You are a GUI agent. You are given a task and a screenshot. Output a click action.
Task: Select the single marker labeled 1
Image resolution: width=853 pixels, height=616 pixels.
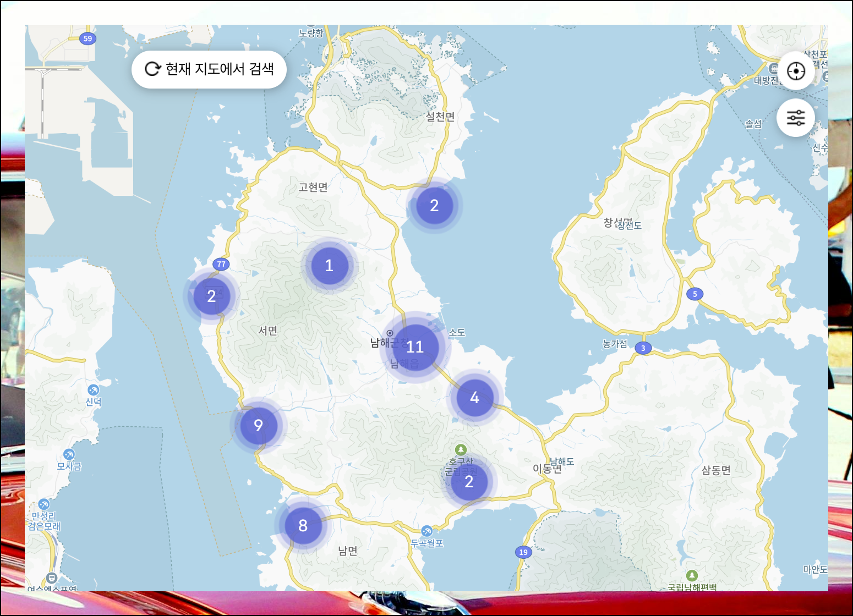pos(330,266)
